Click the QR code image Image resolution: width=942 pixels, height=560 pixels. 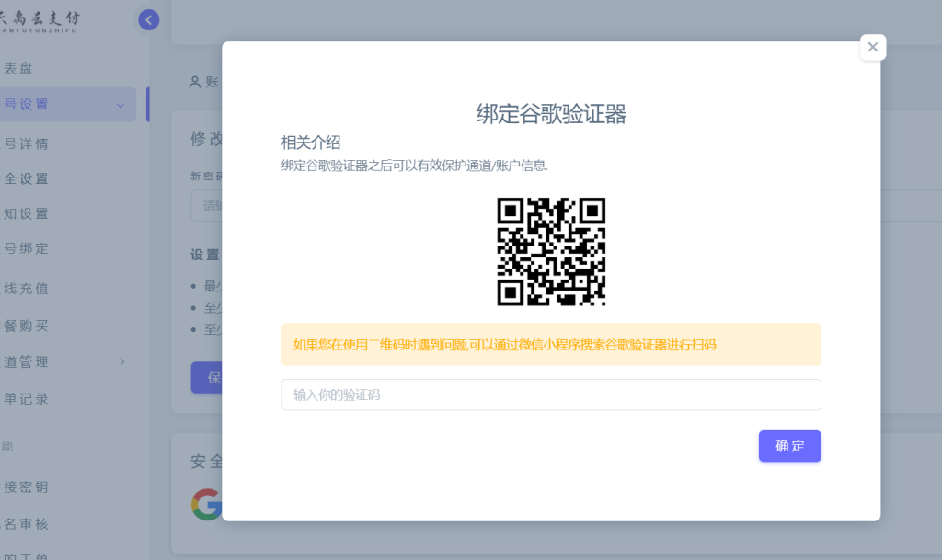pos(551,251)
